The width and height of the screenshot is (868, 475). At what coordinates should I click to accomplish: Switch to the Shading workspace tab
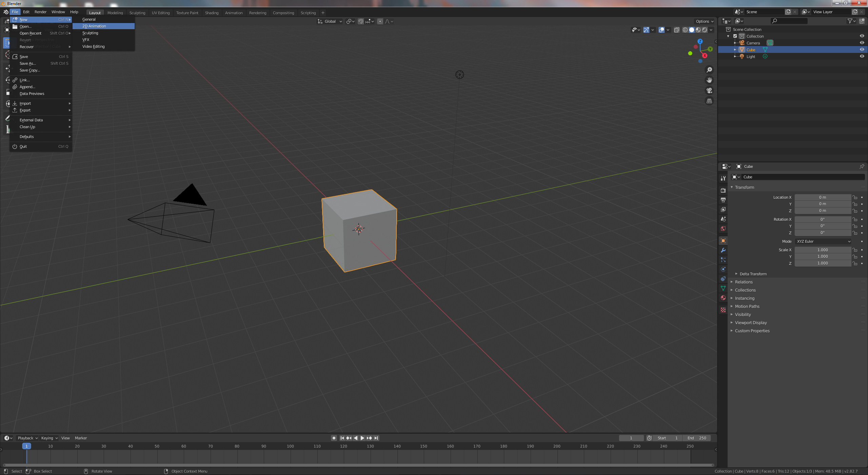(212, 13)
